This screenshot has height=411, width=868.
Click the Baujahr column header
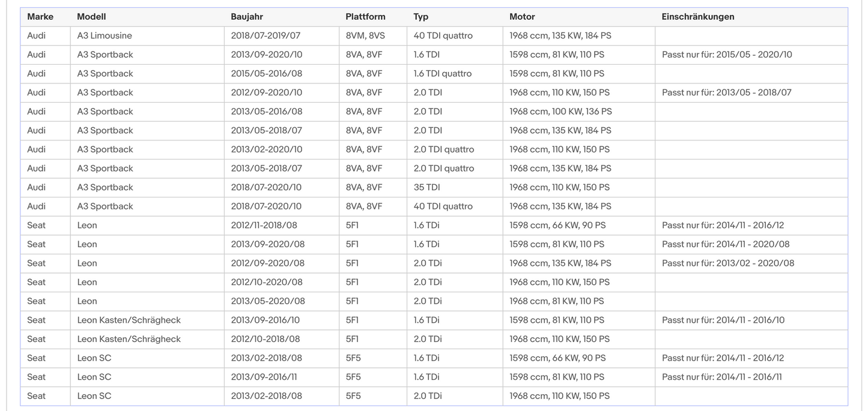(x=247, y=17)
